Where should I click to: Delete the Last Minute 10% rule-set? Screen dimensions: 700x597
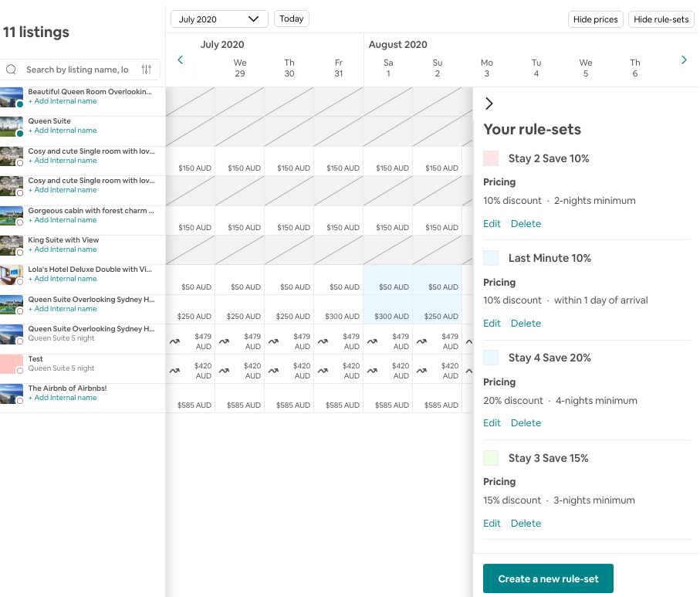click(526, 324)
